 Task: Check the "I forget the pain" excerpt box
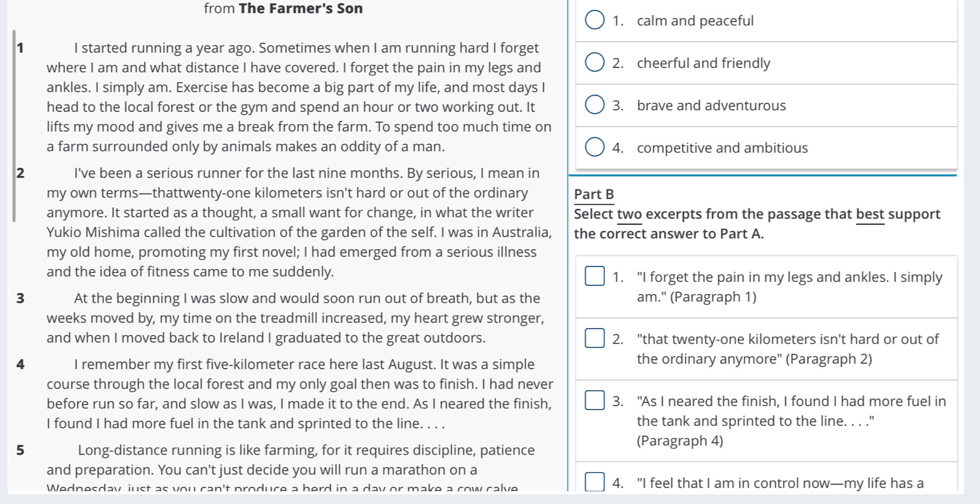point(594,276)
